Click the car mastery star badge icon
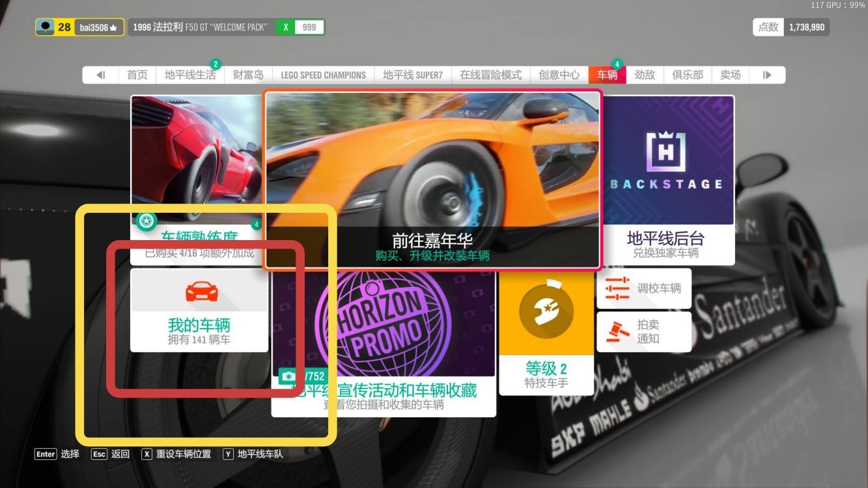Screen dimensions: 868x488 point(146,222)
